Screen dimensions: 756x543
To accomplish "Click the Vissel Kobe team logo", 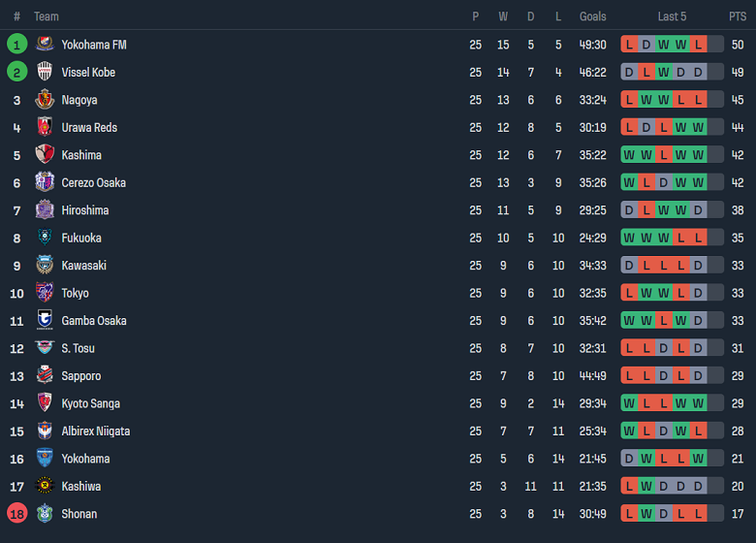I will coord(45,72).
